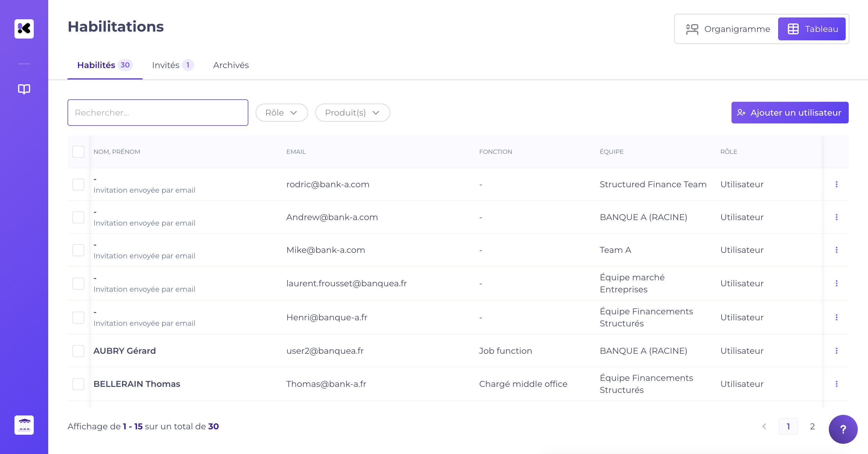Screen dimensions: 868x454
Task: Click the Job function cell
Action: point(505,351)
